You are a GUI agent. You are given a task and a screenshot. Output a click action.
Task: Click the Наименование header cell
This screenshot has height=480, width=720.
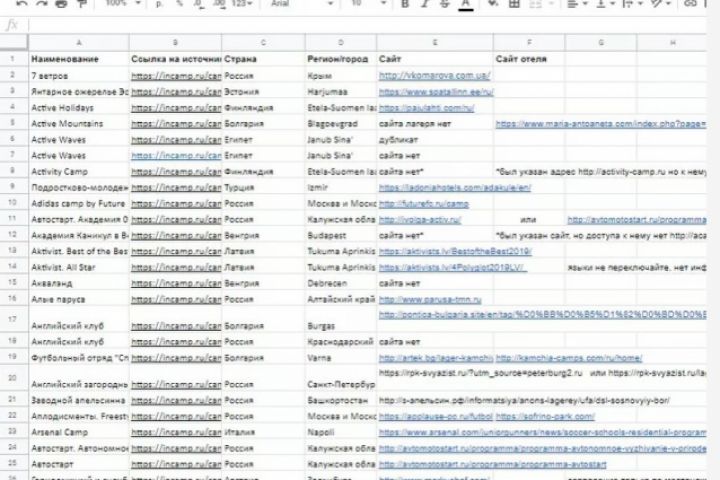(79, 59)
